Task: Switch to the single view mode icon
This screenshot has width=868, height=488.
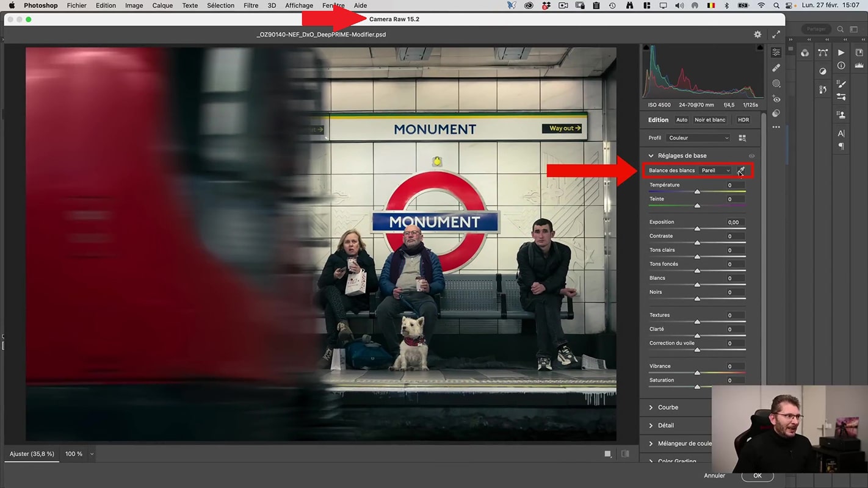Action: tap(608, 454)
